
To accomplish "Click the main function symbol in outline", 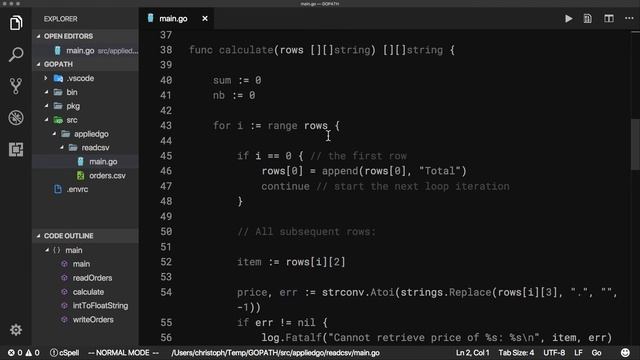I will tap(64, 264).
